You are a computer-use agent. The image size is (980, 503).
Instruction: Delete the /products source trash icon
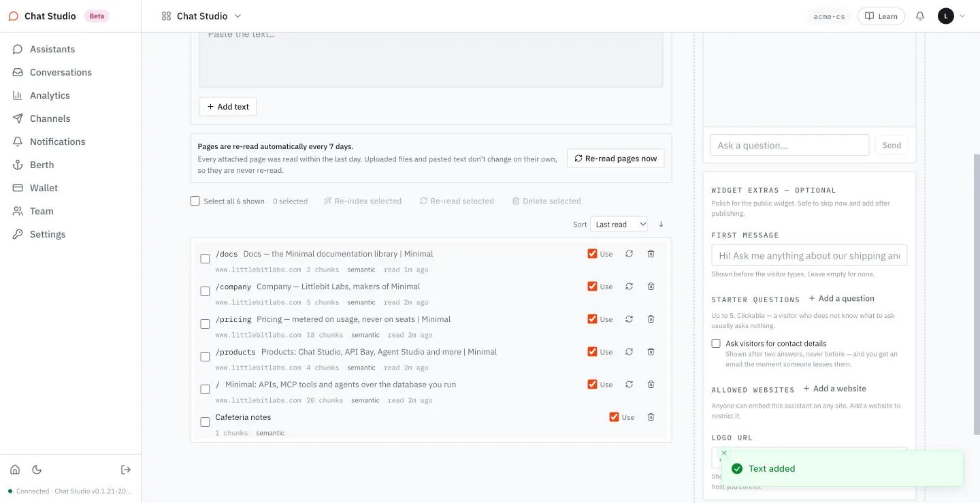click(651, 352)
